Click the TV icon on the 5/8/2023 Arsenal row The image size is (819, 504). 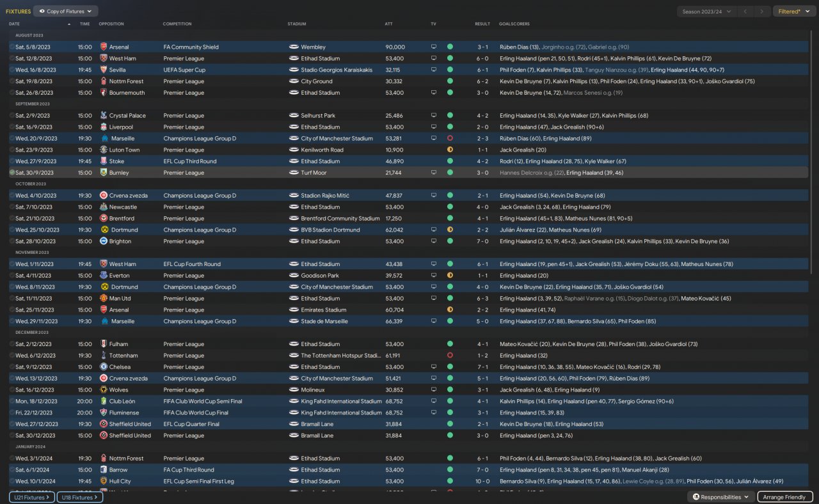(433, 47)
